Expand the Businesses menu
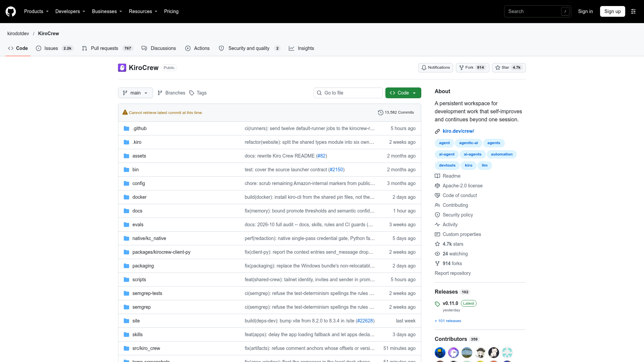644x362 pixels. tap(107, 11)
